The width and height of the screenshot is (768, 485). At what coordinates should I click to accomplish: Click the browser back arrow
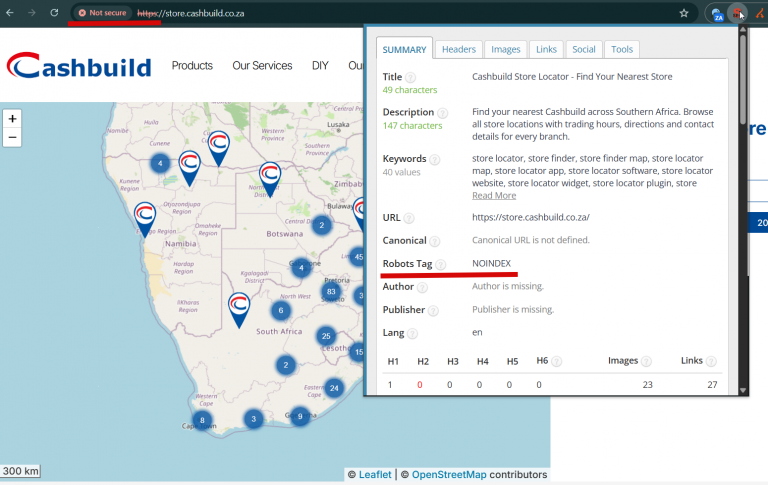coord(10,13)
